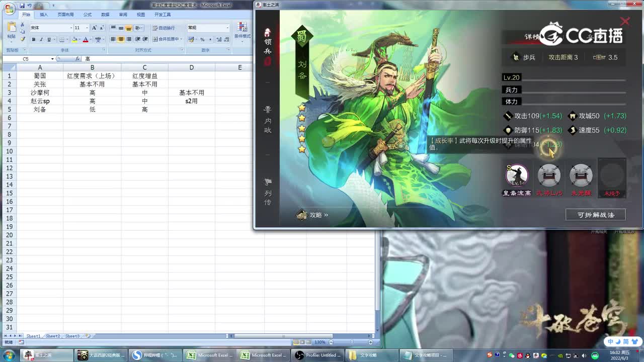Select cell containing s2用

[x=192, y=101]
